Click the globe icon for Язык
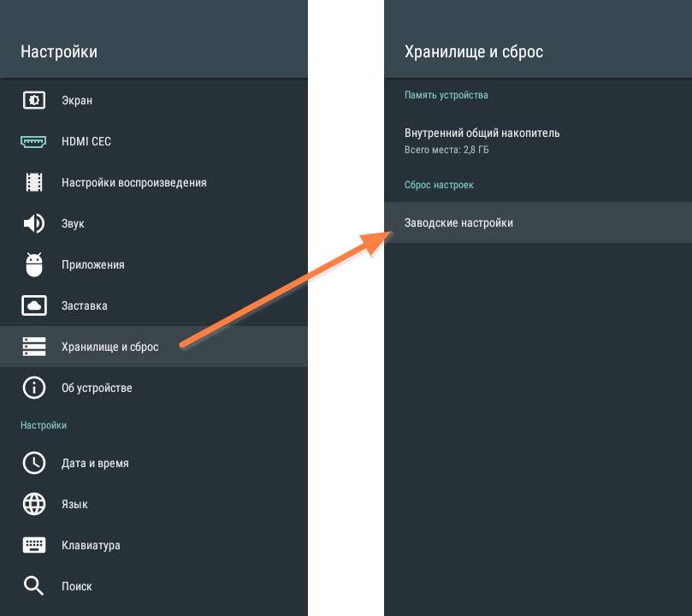 click(34, 504)
